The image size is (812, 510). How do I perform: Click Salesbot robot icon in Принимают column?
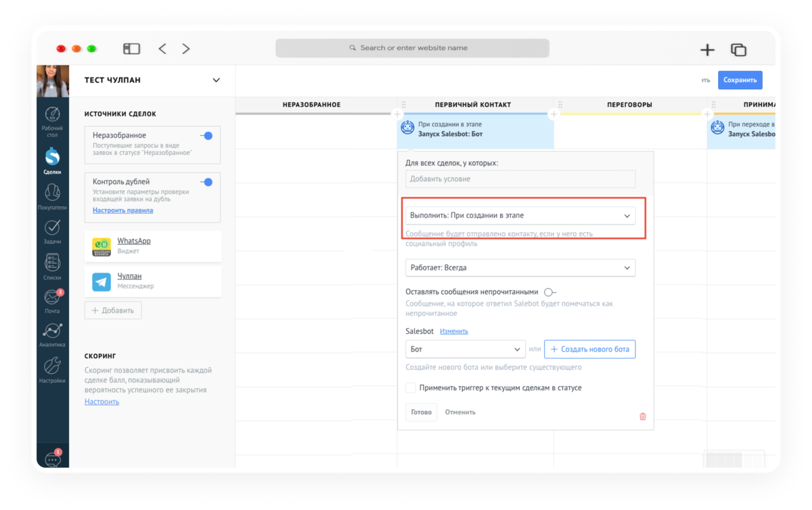(717, 126)
